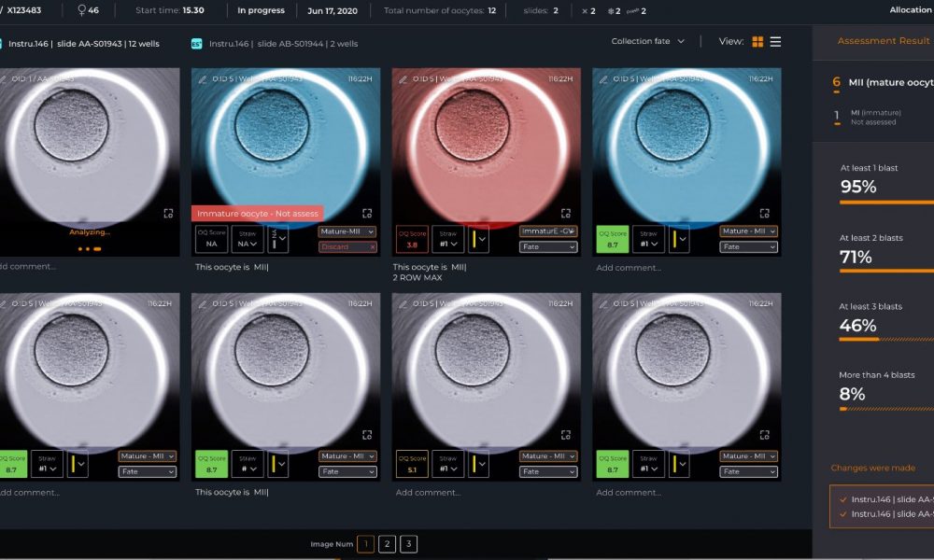Click the 'In progress' status
Viewport: 934px width, 560px height.
pyautogui.click(x=261, y=10)
